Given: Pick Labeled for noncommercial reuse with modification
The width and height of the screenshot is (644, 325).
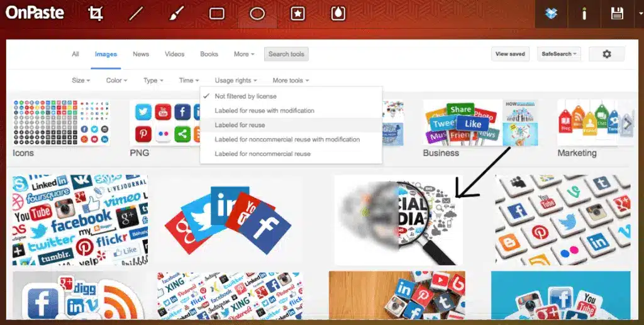Looking at the screenshot, I should tap(291, 139).
